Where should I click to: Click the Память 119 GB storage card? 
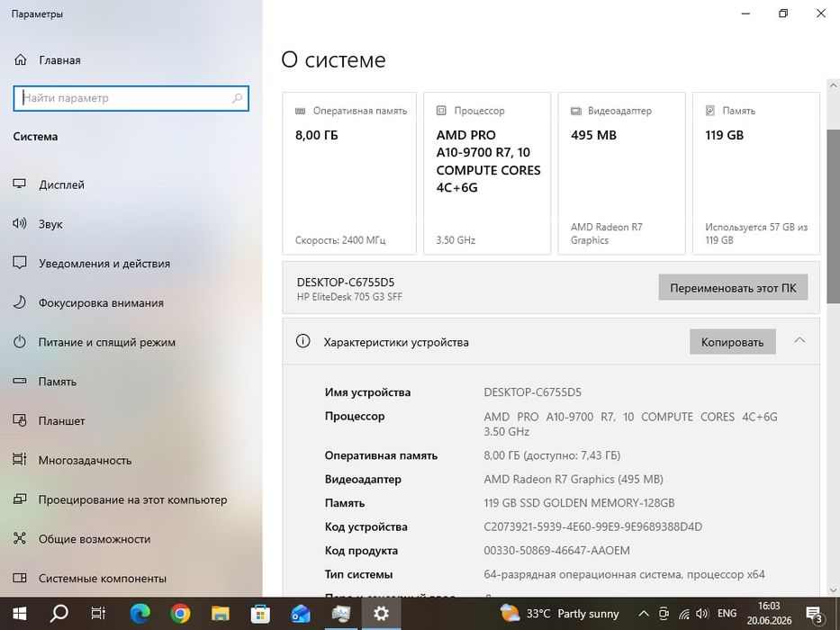756,174
